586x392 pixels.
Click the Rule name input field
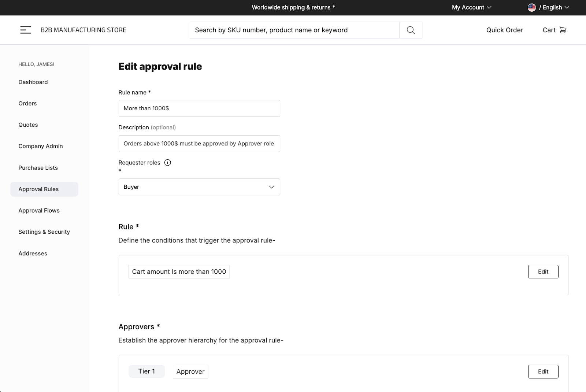click(199, 108)
